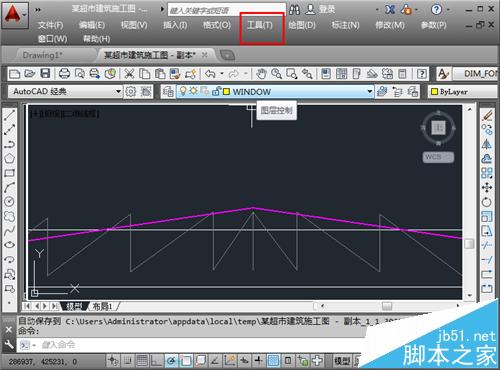Toggle Object Snap in status bar
500x370 pixels.
click(186, 361)
